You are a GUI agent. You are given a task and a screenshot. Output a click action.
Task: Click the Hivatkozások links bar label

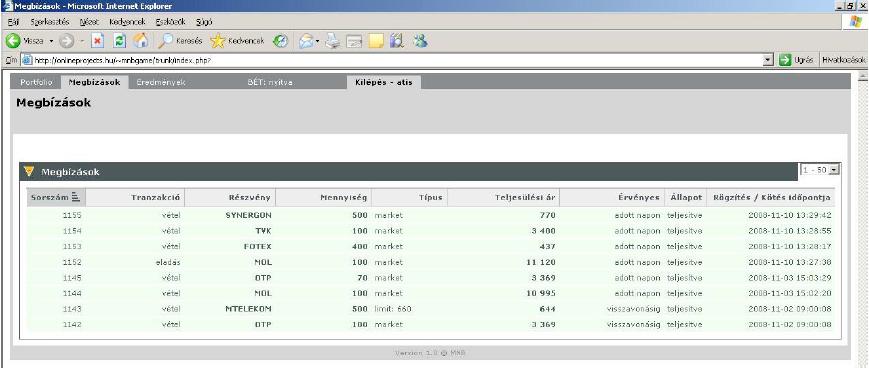click(x=844, y=60)
